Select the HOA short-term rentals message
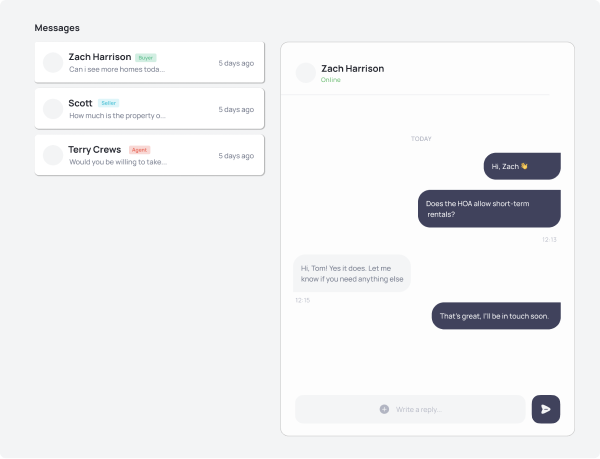Viewport: 600px width, 459px height. 489,208
